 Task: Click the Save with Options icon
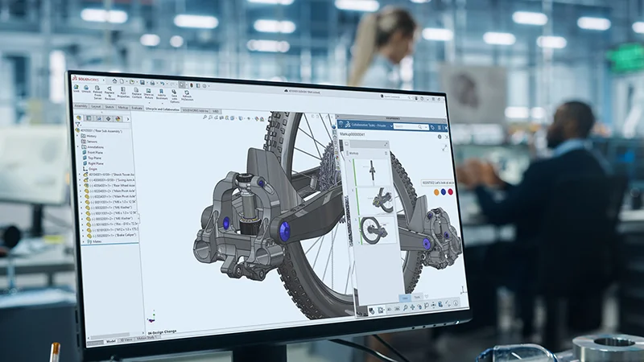coord(174,93)
